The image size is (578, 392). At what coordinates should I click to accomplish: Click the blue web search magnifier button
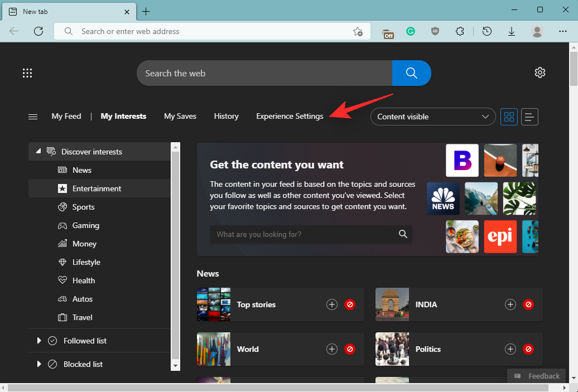(x=411, y=73)
